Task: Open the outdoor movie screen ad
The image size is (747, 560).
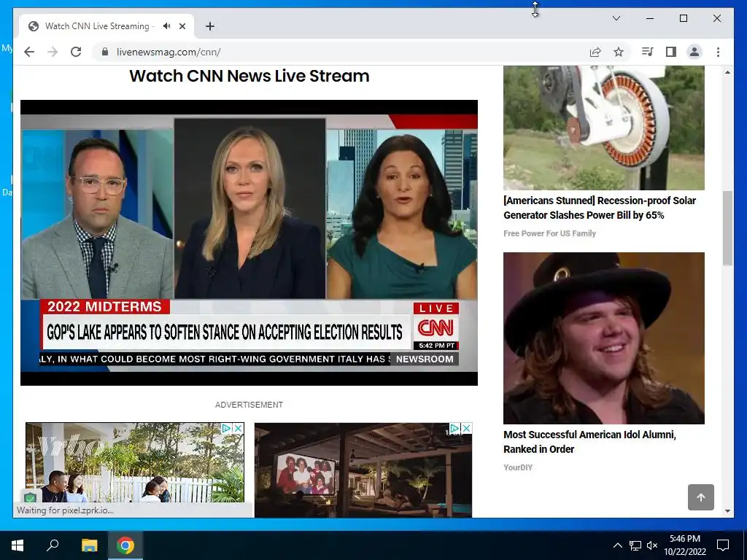Action: pos(363,470)
